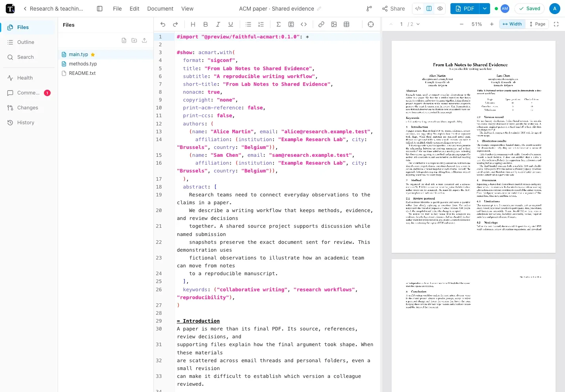
Task: Insert a table
Action: [346, 24]
